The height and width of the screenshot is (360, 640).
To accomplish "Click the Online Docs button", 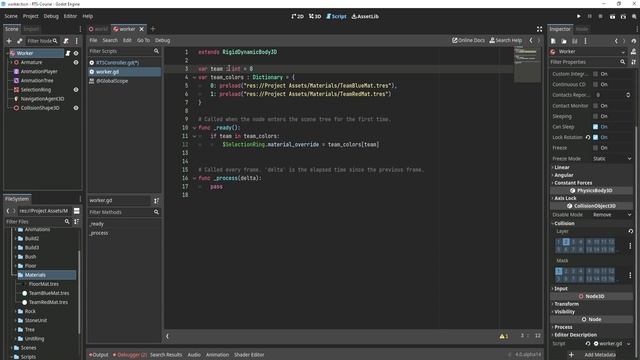I will click(468, 40).
